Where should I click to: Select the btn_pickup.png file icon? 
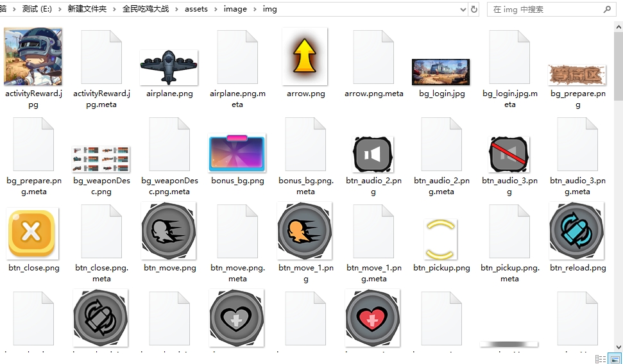point(441,238)
